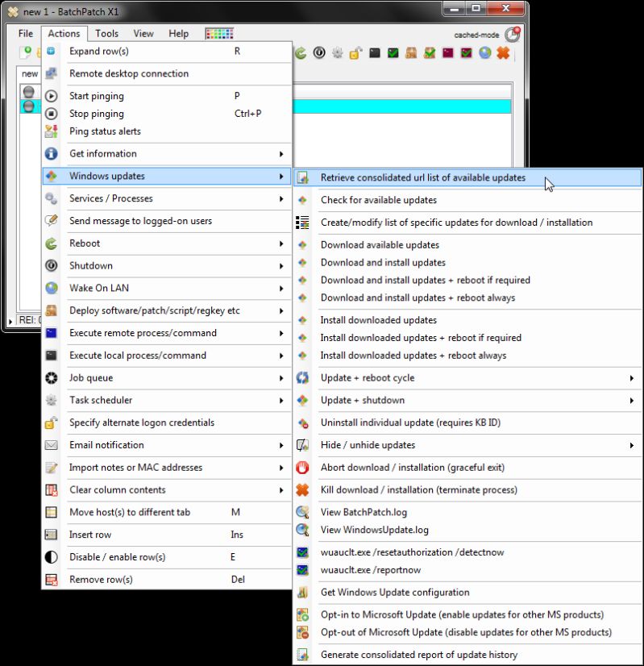Open the Tools menu
The width and height of the screenshot is (644, 666).
[x=106, y=34]
